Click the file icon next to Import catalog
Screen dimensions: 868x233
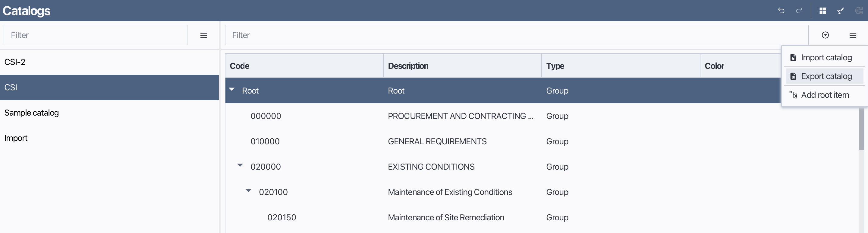pos(794,57)
